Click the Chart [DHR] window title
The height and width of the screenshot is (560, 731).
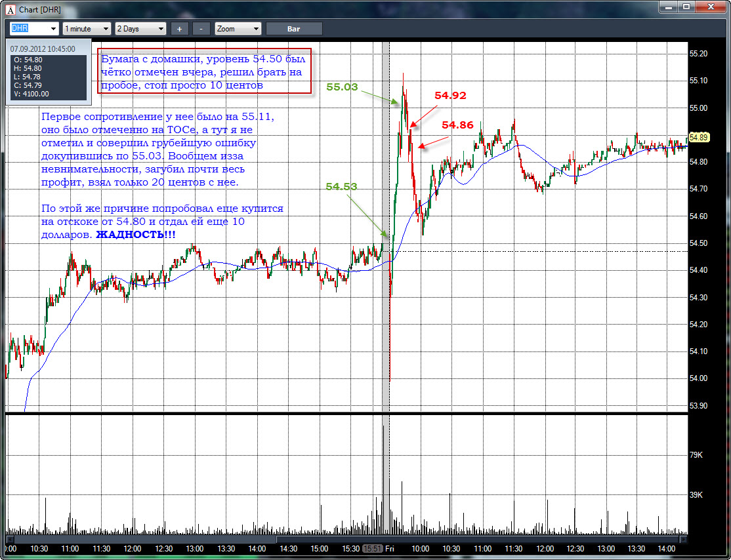(x=39, y=10)
